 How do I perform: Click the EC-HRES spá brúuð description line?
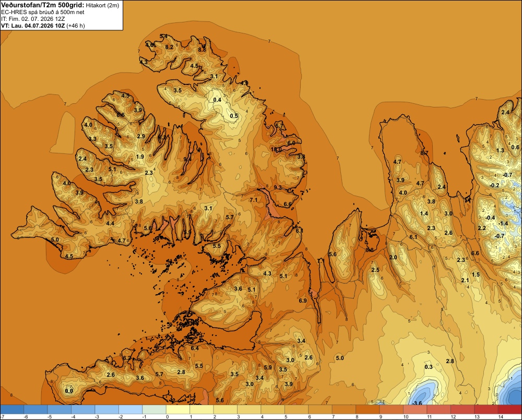43,12
